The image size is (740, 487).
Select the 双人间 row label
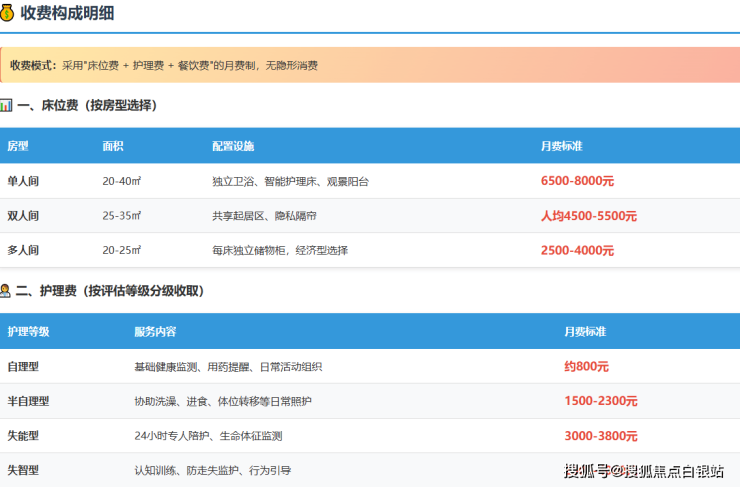23,215
